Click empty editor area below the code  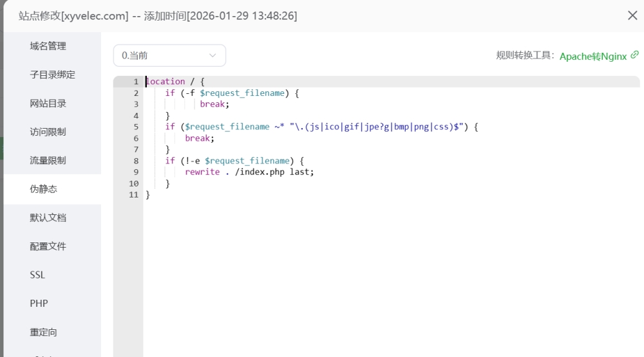pos(386,277)
